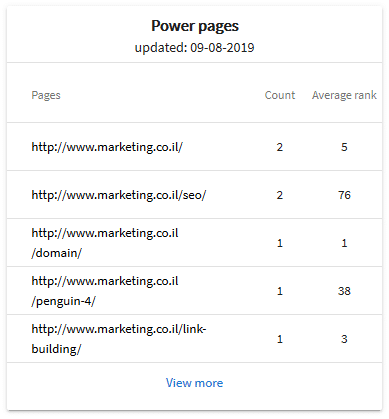
Task: Select average rank 76 in the seo row
Action: [x=344, y=195]
